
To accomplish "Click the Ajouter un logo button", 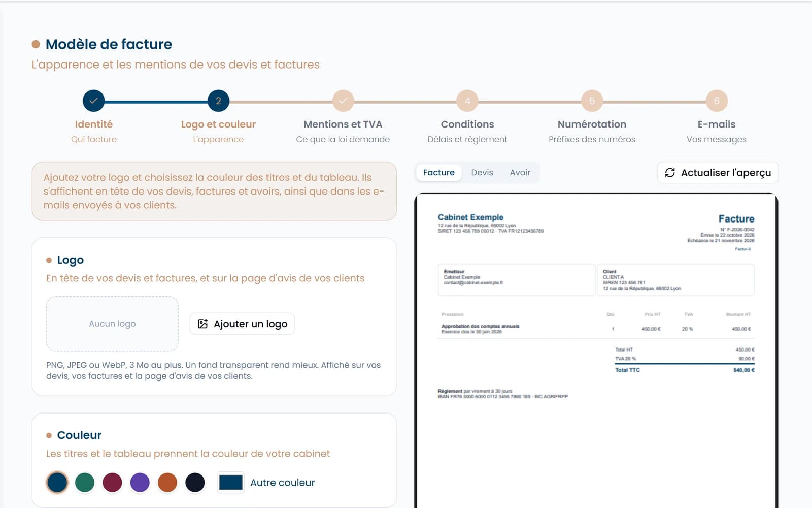I will pyautogui.click(x=242, y=324).
